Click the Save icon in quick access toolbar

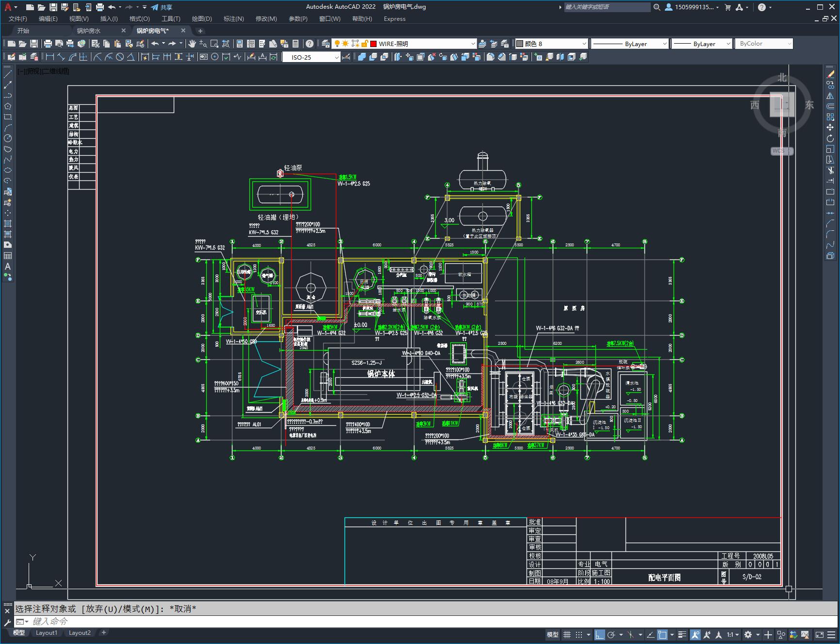53,7
